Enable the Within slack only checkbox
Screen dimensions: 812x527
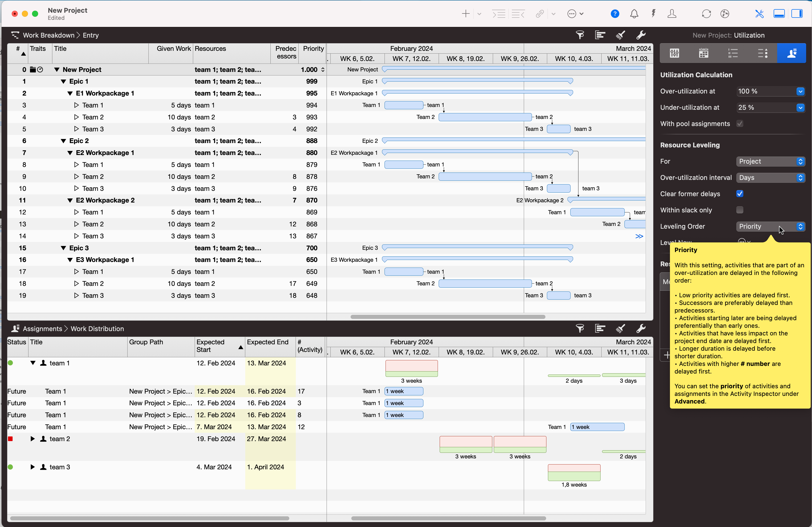(740, 210)
